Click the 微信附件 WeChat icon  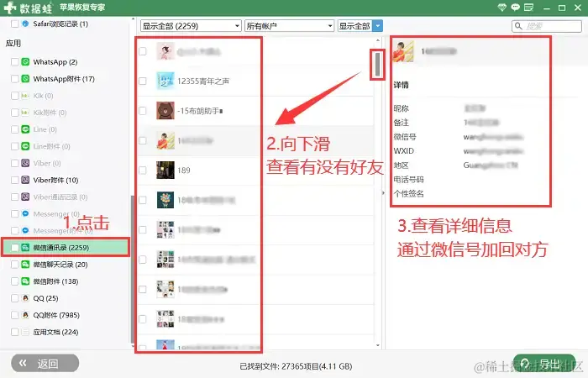pos(25,281)
